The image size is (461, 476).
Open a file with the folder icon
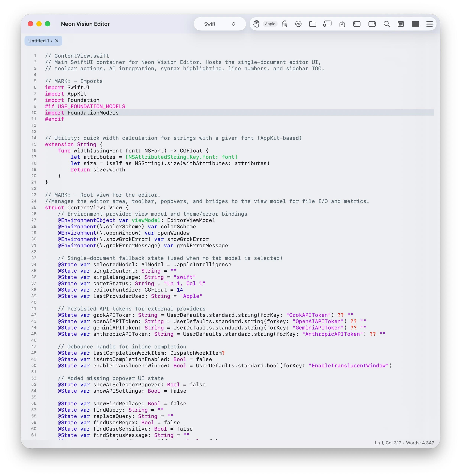pos(313,24)
